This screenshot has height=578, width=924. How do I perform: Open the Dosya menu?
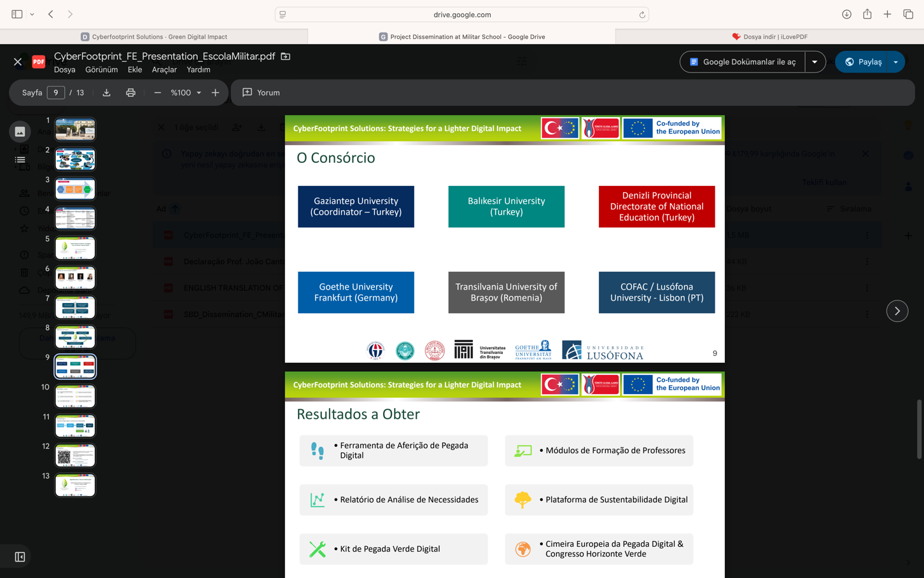[x=65, y=69]
